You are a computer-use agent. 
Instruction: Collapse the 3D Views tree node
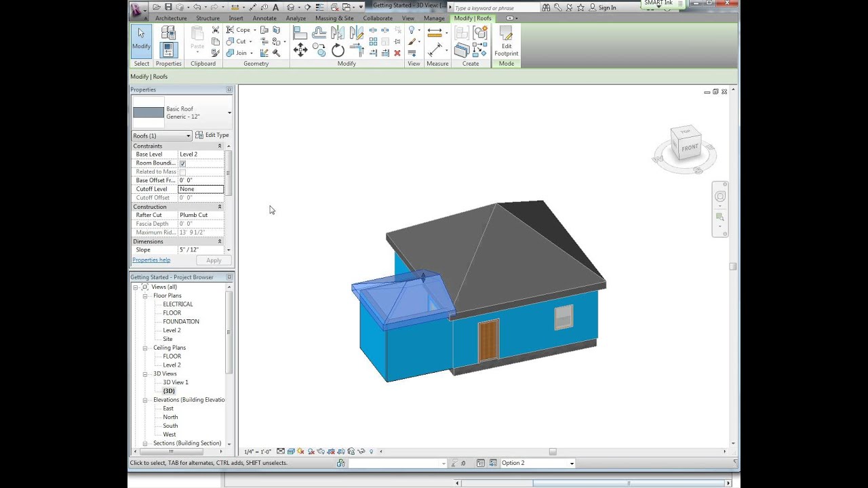click(x=145, y=374)
